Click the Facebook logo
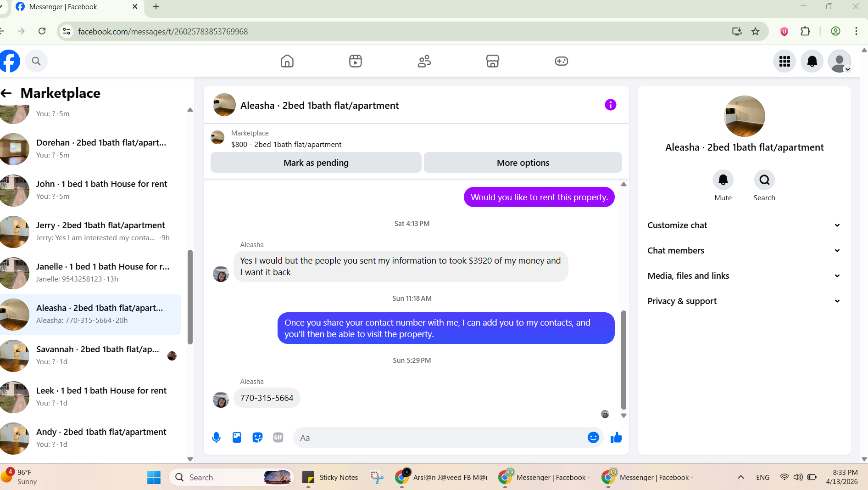The height and width of the screenshot is (490, 868). click(x=9, y=61)
